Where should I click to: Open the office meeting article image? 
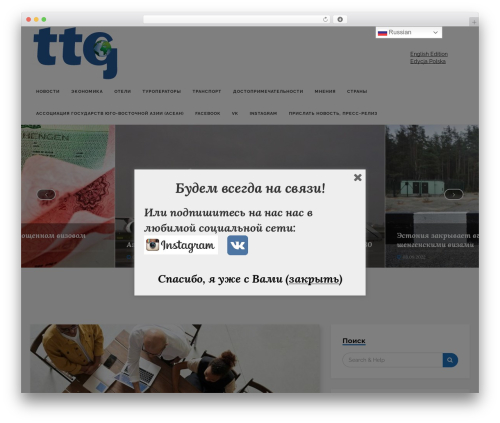point(175,358)
